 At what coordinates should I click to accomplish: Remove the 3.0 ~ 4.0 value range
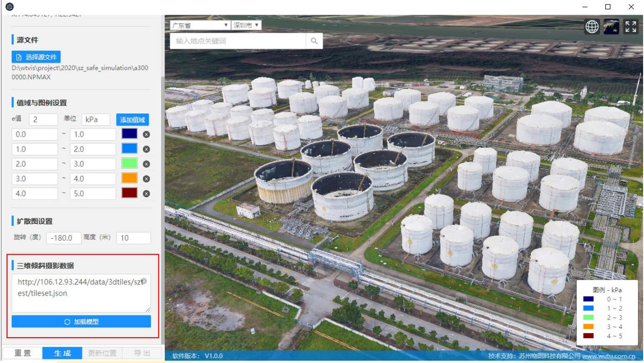pos(146,179)
